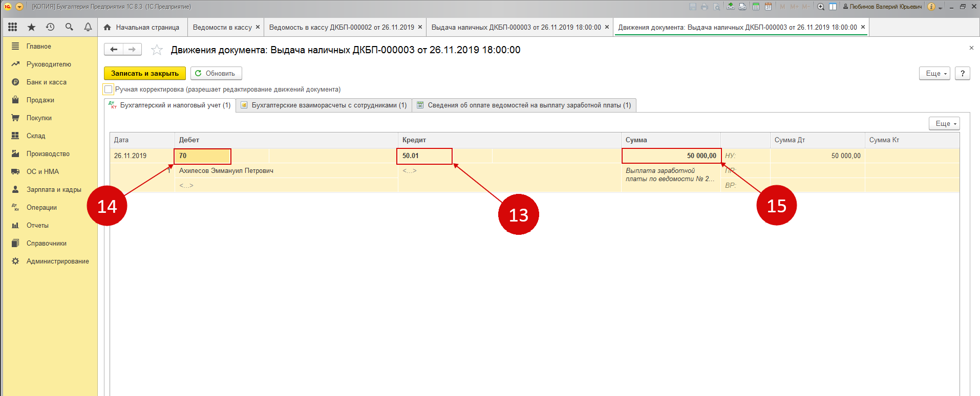
Task: Open Зарплата и кадры section
Action: click(49, 189)
